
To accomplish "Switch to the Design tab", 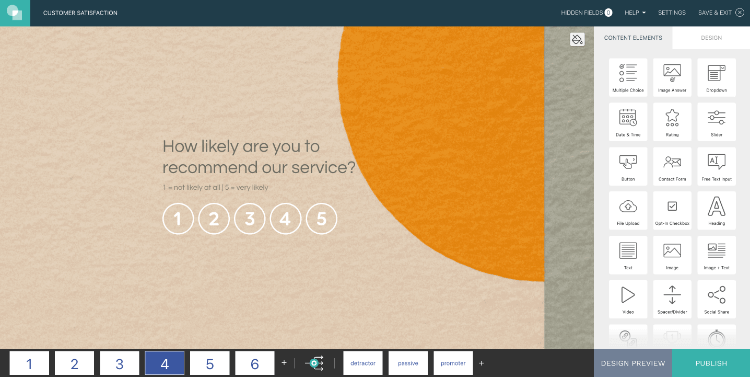I will (x=711, y=38).
